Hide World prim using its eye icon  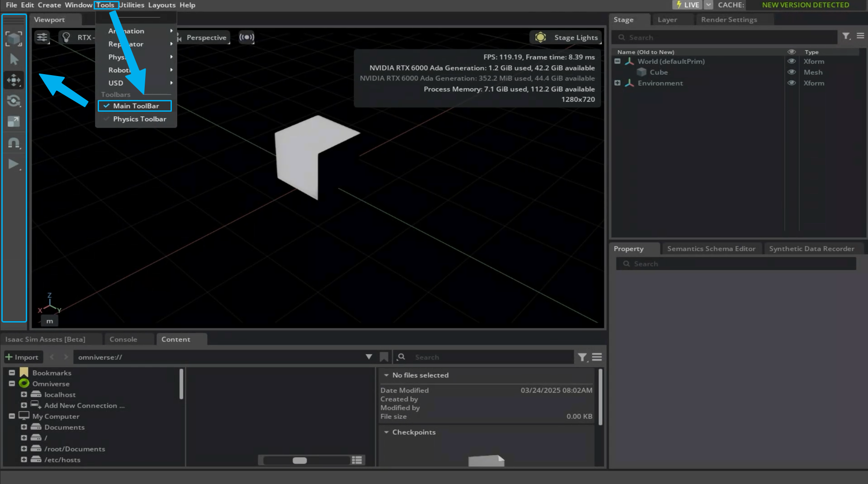click(x=792, y=62)
